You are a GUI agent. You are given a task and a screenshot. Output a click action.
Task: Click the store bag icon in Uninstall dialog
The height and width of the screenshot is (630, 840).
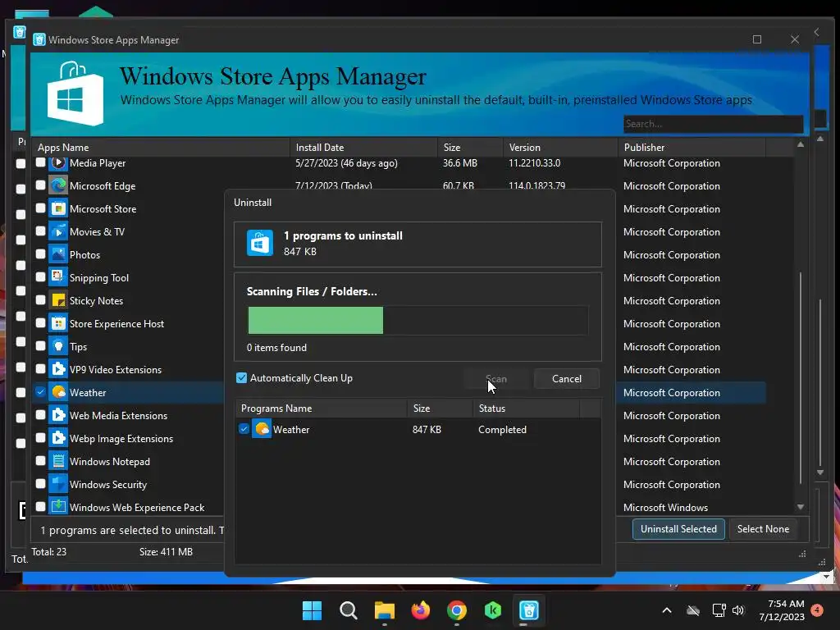[260, 243]
